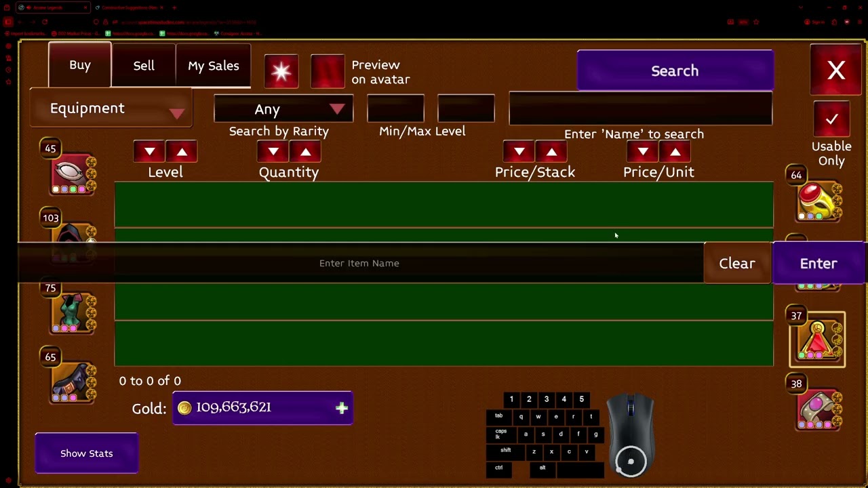868x488 pixels.
Task: Click the bottom green results row
Action: tap(443, 344)
